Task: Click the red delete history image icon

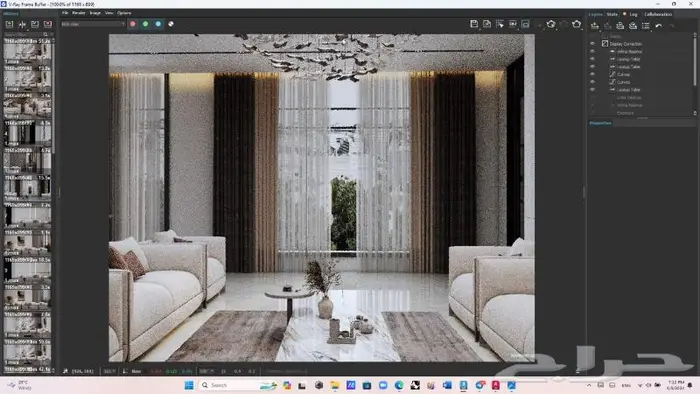Action: [48, 24]
